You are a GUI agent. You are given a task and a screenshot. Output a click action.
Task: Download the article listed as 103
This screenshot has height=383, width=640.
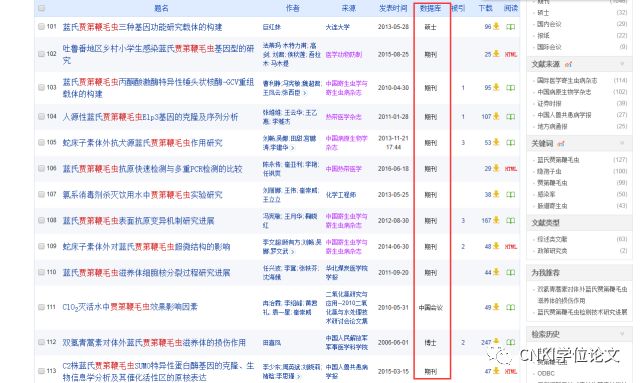click(x=496, y=87)
